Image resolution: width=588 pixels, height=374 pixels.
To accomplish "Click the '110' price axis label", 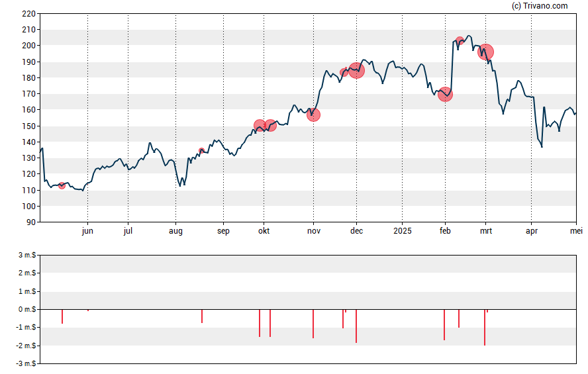I will (x=29, y=191).
